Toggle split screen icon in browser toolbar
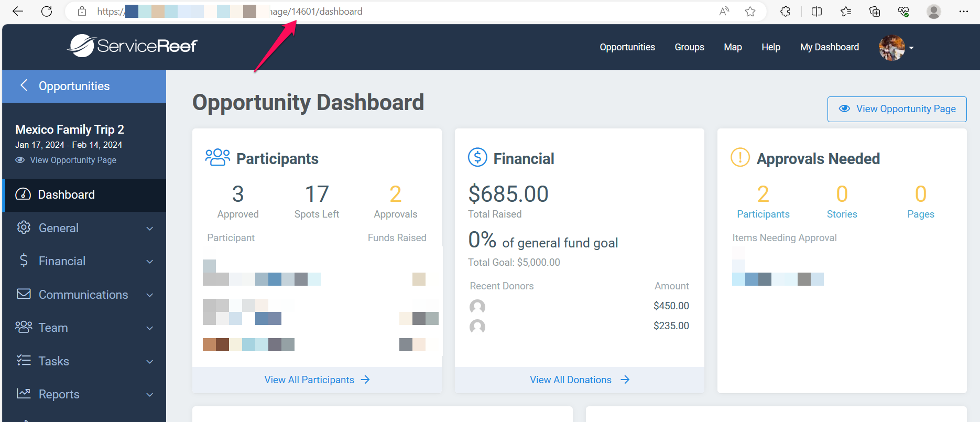Screen dimensions: 980x422 pos(816,11)
